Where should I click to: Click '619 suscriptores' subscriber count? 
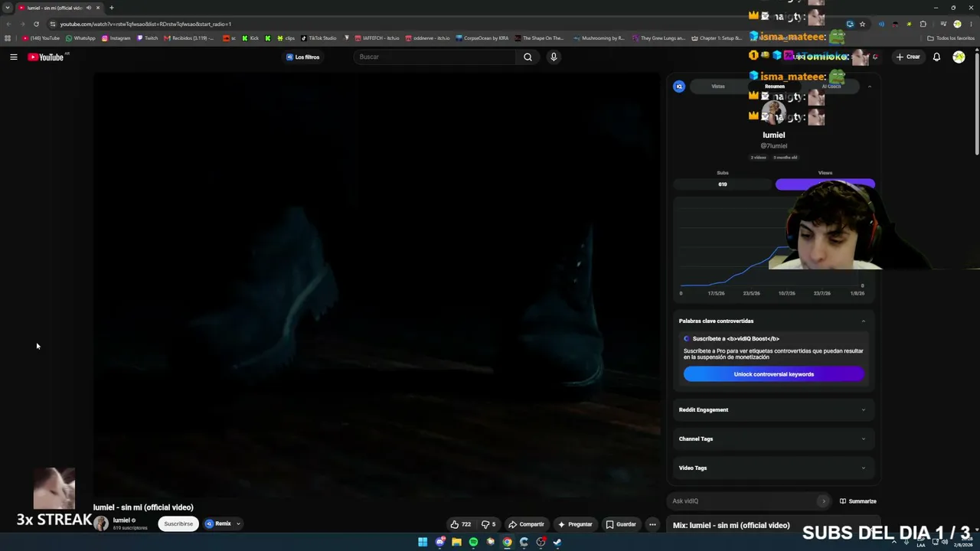[130, 528]
